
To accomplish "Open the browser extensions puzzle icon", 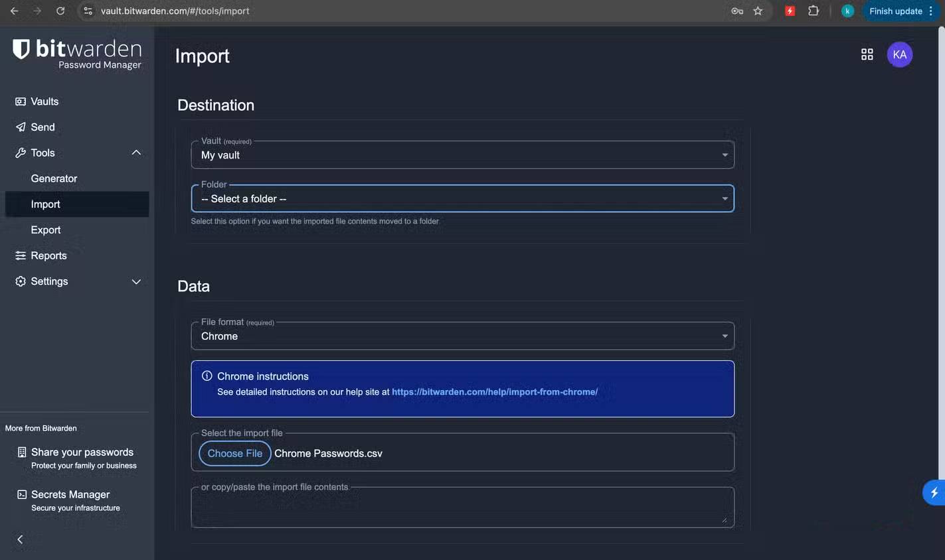I will point(813,11).
